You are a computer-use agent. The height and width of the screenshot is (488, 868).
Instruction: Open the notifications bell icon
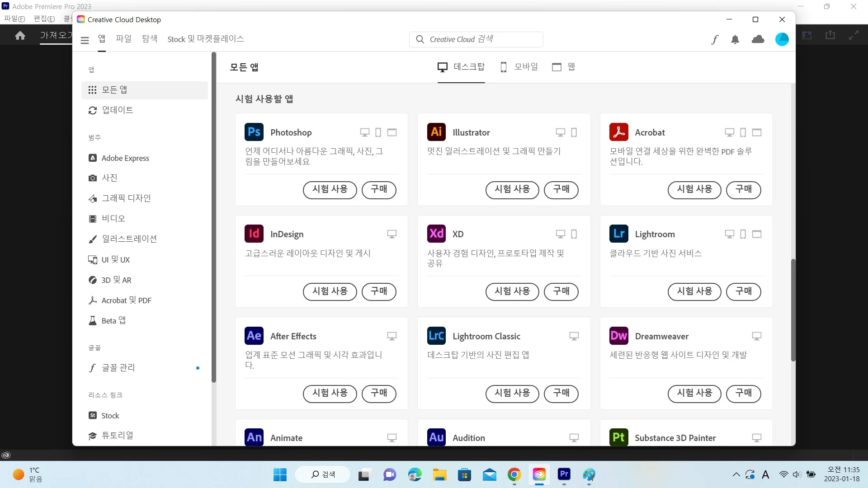pos(735,40)
